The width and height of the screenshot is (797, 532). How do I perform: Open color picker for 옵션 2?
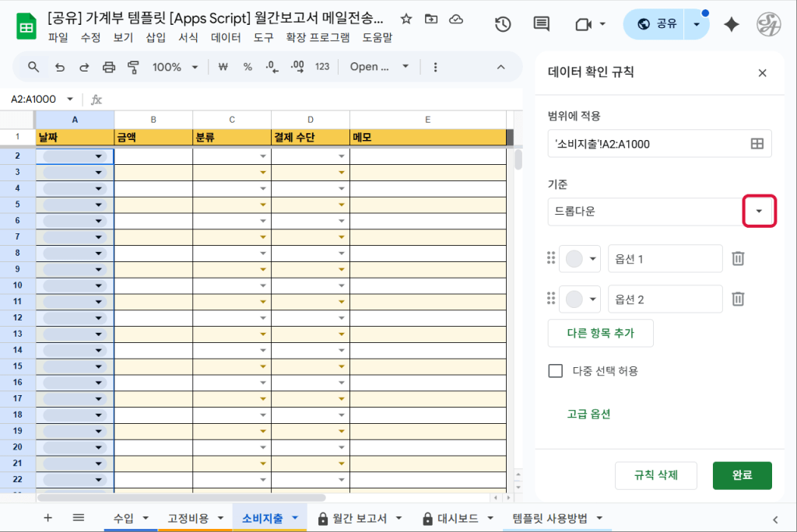click(580, 299)
